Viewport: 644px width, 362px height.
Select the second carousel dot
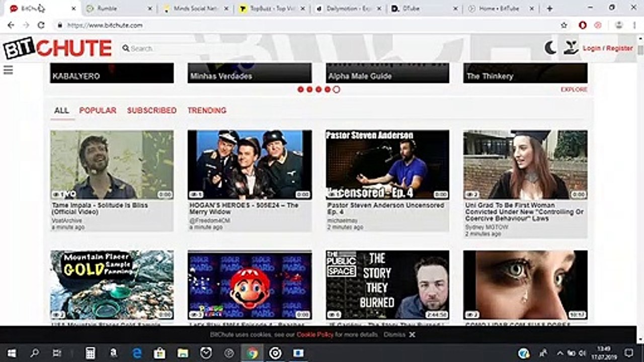tap(309, 89)
